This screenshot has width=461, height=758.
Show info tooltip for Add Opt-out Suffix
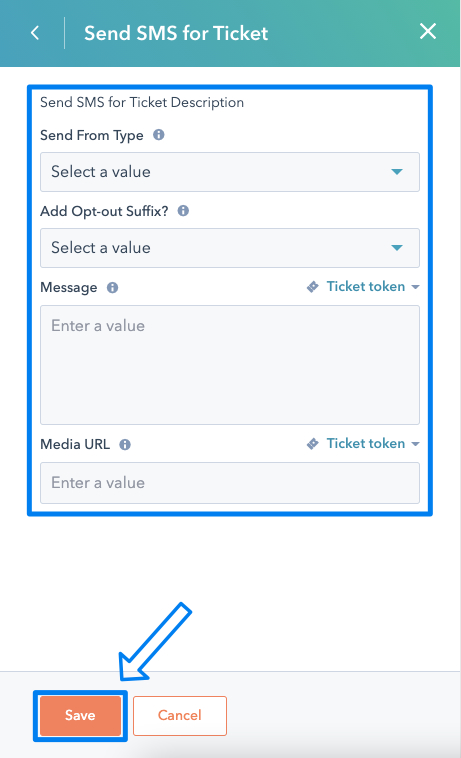(183, 211)
